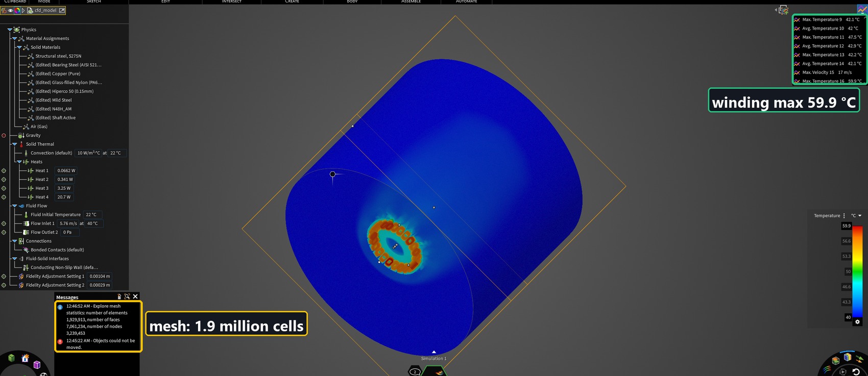This screenshot has height=376, width=868.
Task: Collapse the Solid Materials node
Action: [x=19, y=47]
